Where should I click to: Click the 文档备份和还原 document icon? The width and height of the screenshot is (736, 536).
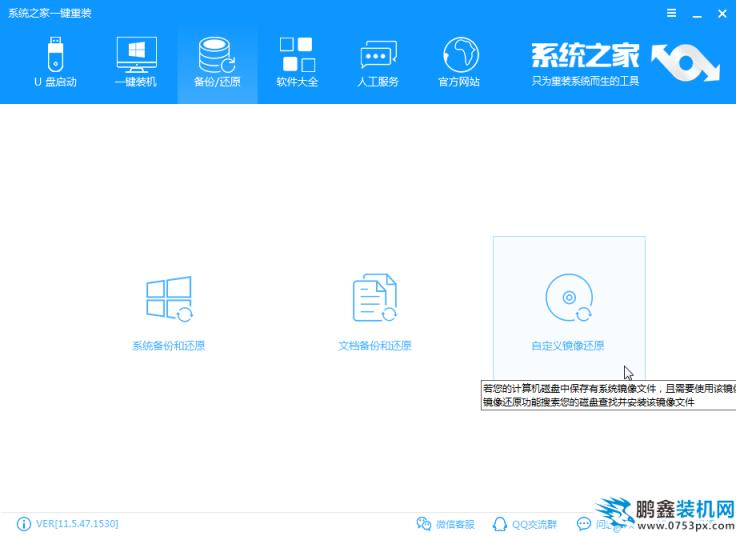[x=375, y=298]
